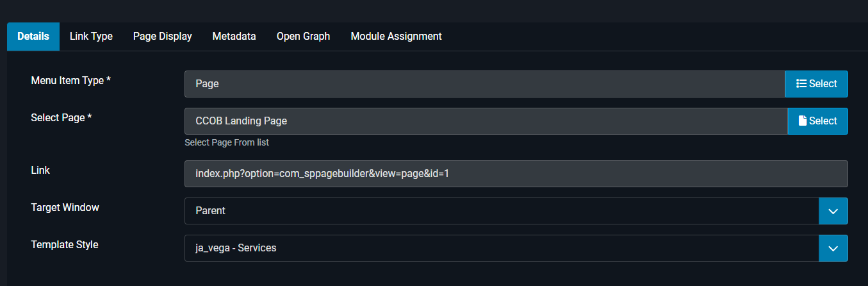This screenshot has height=286, width=868.
Task: Switch to the Link Type tab
Action: [x=91, y=37]
